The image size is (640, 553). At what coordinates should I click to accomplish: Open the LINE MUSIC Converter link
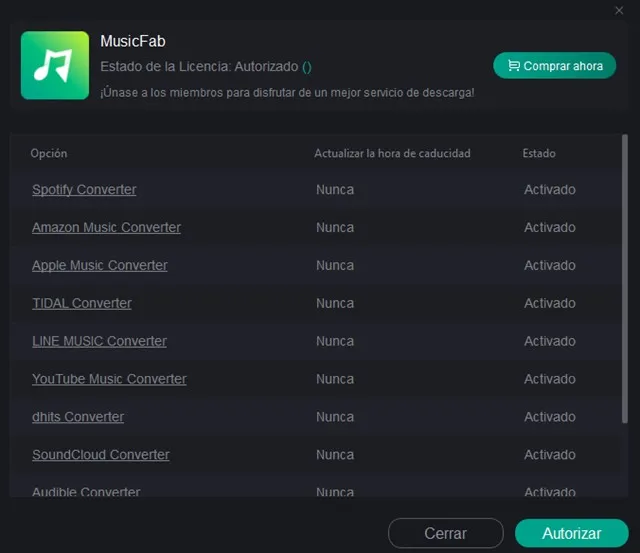99,341
